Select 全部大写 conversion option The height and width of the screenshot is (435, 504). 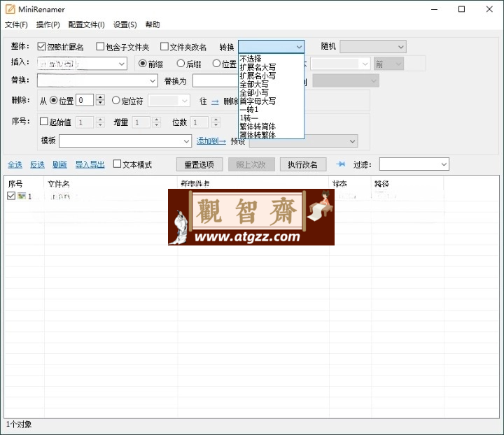(x=272, y=84)
